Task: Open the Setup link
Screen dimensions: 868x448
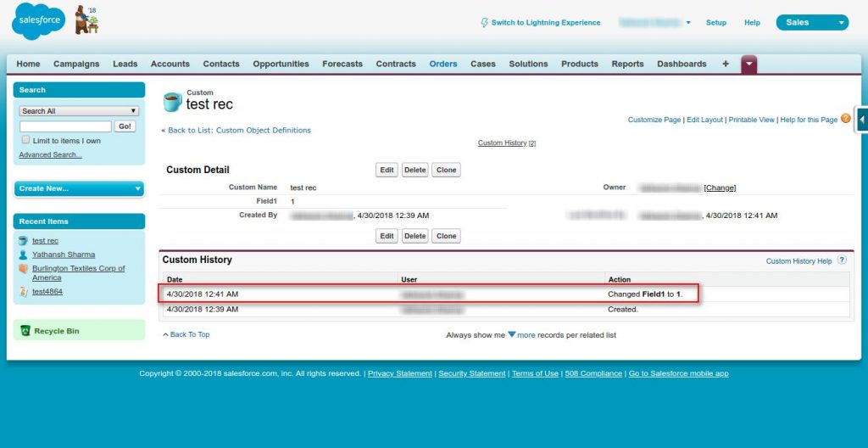Action: 715,23
